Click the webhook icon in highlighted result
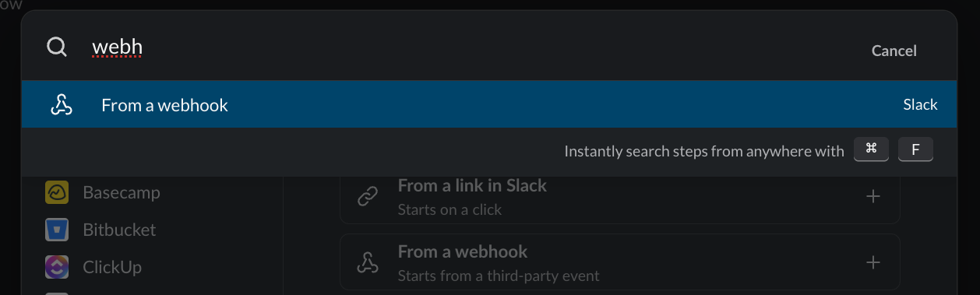 point(62,104)
